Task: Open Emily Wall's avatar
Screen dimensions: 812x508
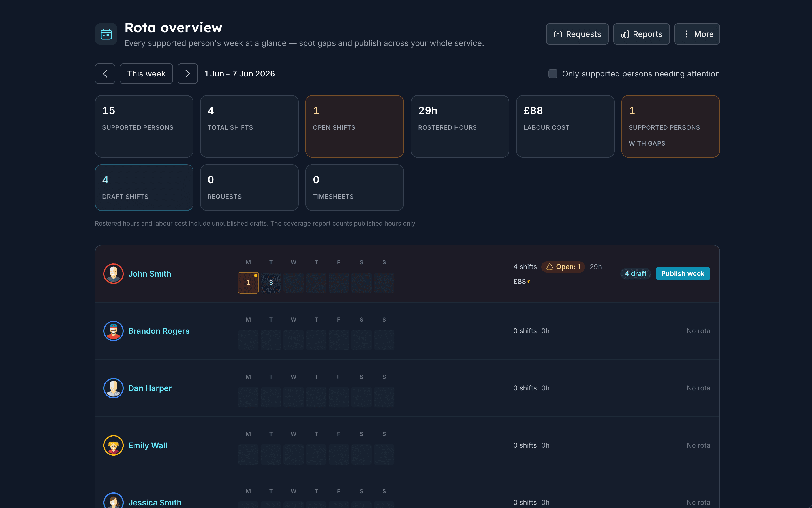Action: coord(114,445)
